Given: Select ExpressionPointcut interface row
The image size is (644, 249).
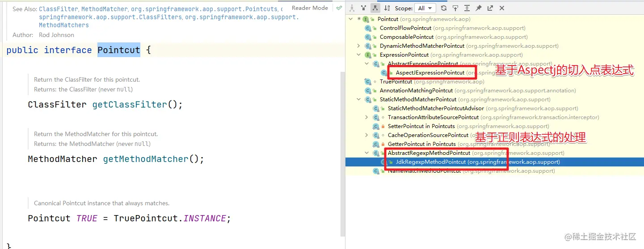Looking at the screenshot, I should 495,55.
